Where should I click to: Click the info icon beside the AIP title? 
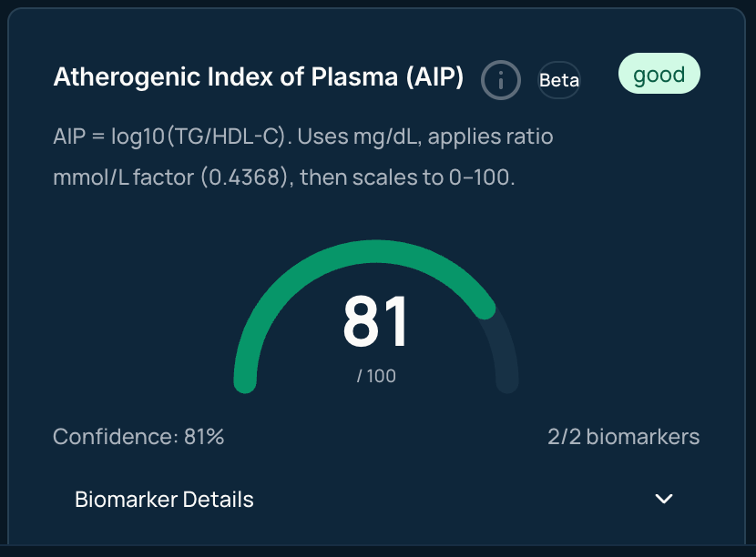click(501, 79)
